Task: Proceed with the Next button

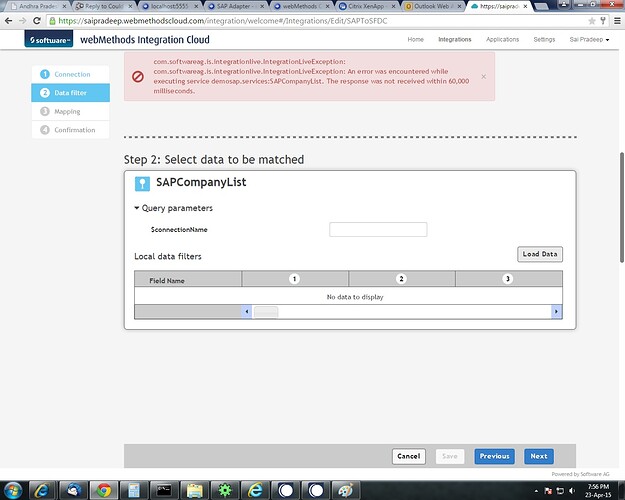Action: pos(539,456)
